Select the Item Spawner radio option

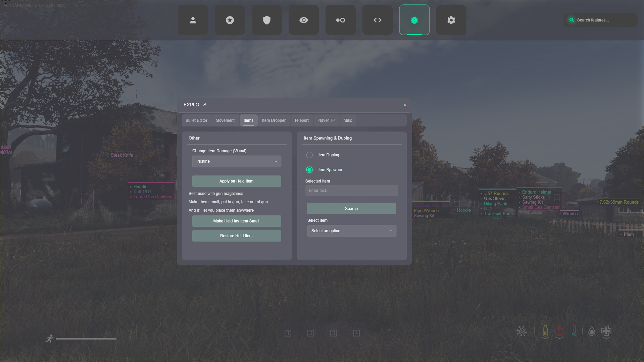point(309,170)
